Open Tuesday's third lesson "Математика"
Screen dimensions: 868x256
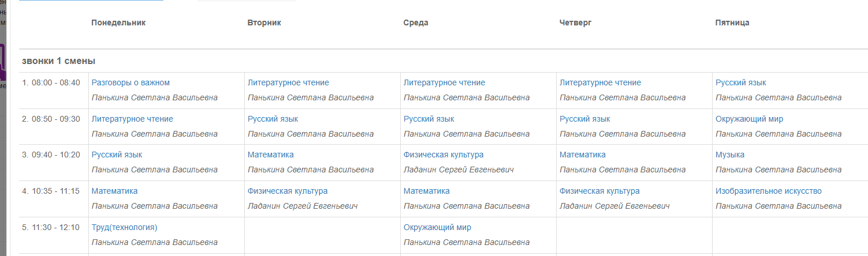[x=270, y=155]
